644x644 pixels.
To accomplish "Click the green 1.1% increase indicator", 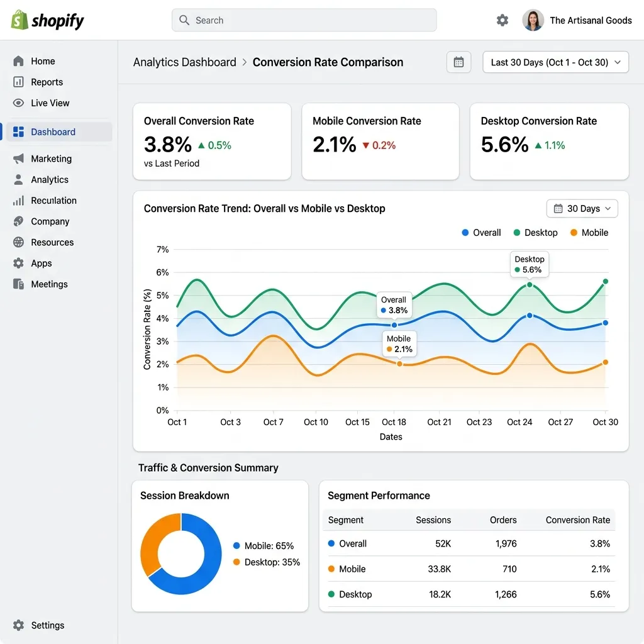I will point(550,145).
